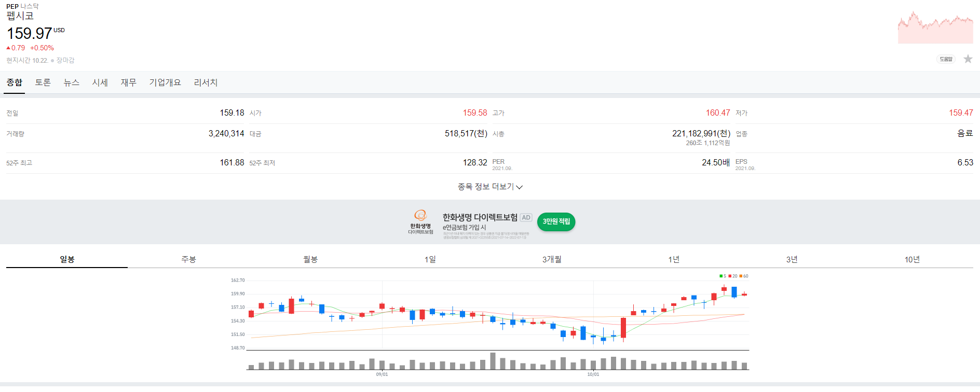
Task: Show the 1일 chart
Action: pos(430,259)
